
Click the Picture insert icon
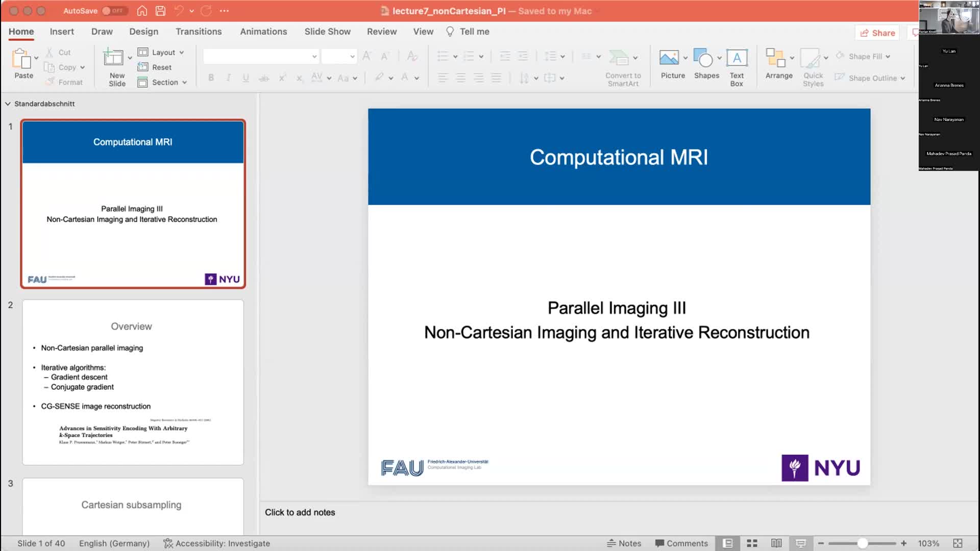[669, 58]
